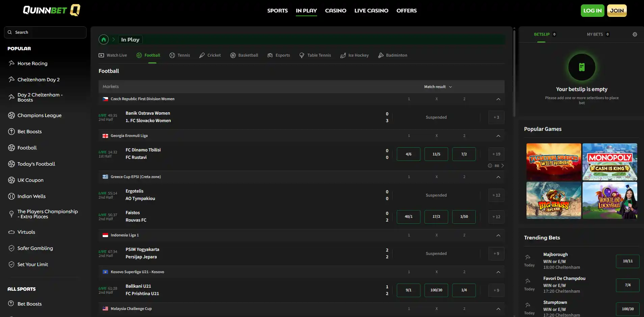This screenshot has width=644, height=317.
Task: Expand +19 markets for Dinamo Tbilisi match
Action: [496, 154]
